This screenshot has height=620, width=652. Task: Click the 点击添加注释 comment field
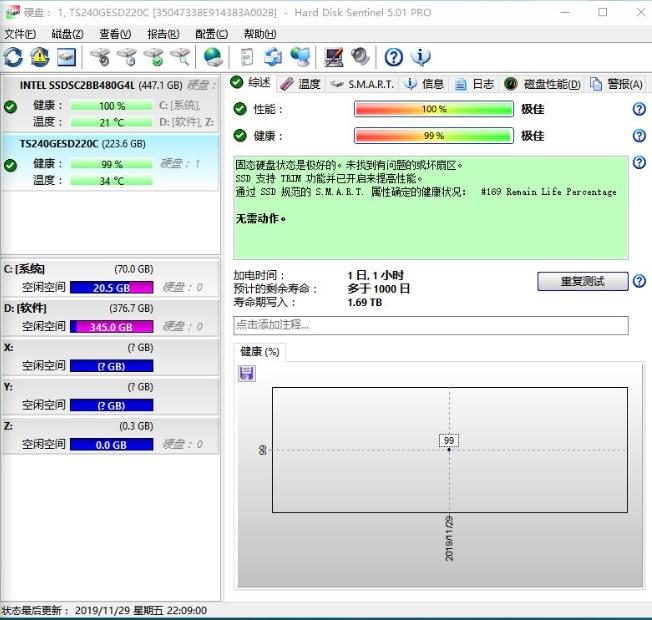(431, 325)
